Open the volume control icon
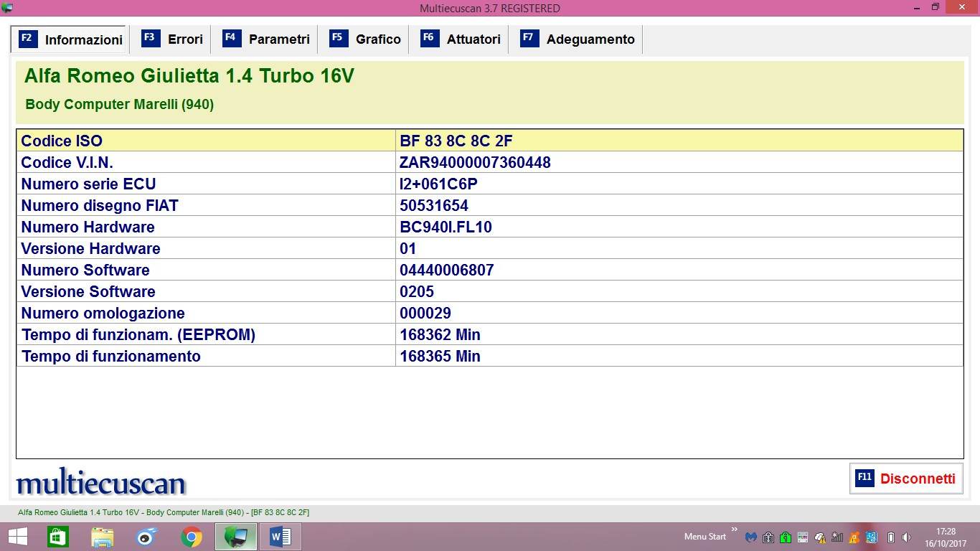980x551 pixels. (x=907, y=537)
